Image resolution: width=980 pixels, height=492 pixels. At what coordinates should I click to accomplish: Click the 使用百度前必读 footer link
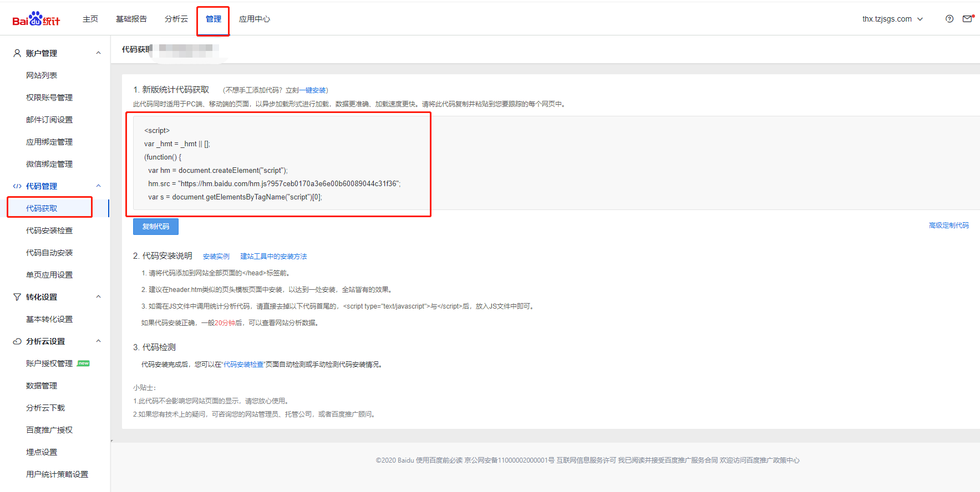click(x=439, y=460)
